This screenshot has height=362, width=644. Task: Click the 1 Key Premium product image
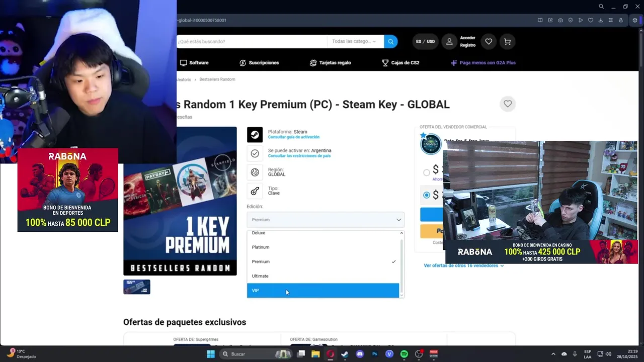pyautogui.click(x=180, y=201)
